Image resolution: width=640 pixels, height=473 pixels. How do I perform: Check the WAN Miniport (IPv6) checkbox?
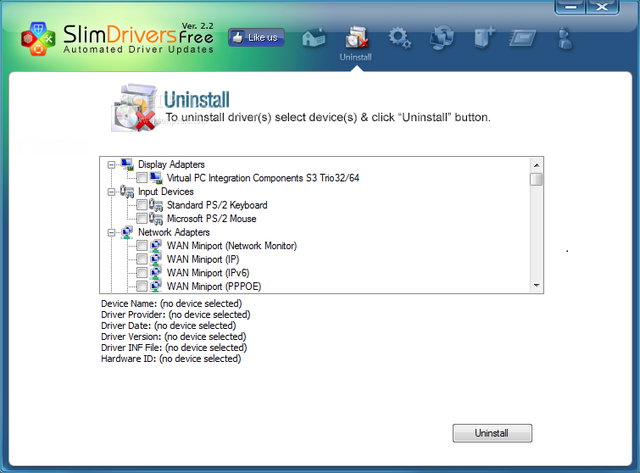142,273
